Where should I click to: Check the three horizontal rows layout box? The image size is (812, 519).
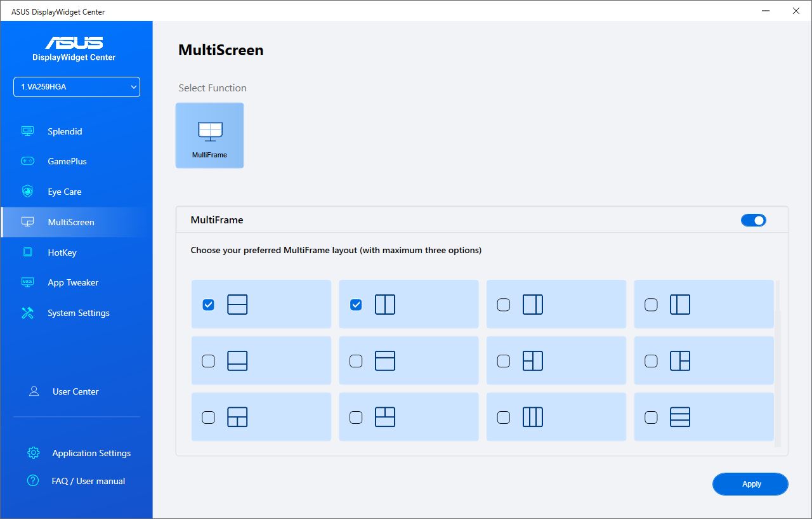click(x=651, y=417)
